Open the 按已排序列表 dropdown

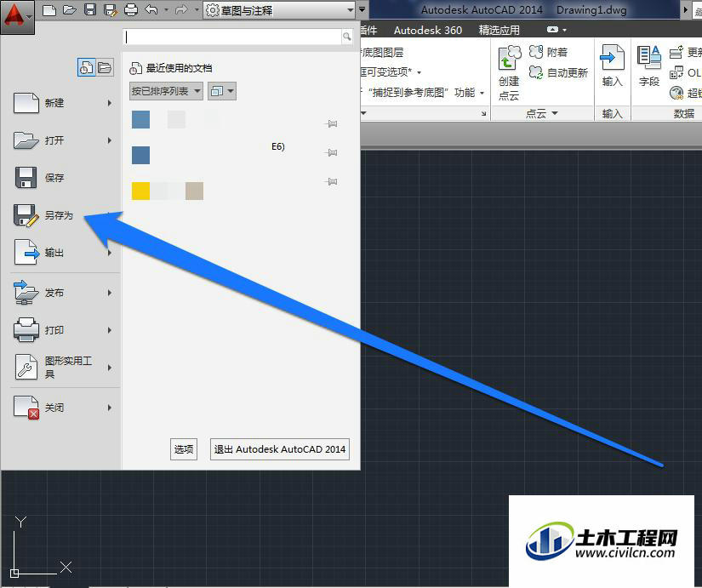[x=166, y=91]
